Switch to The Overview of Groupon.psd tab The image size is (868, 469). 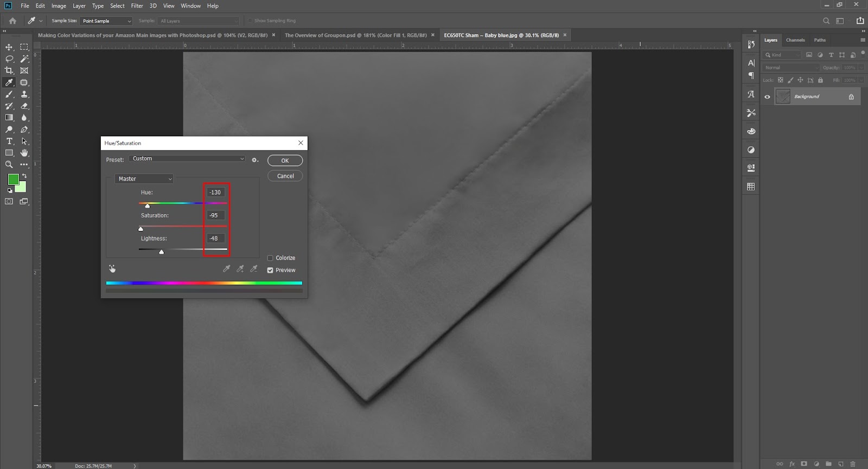356,35
